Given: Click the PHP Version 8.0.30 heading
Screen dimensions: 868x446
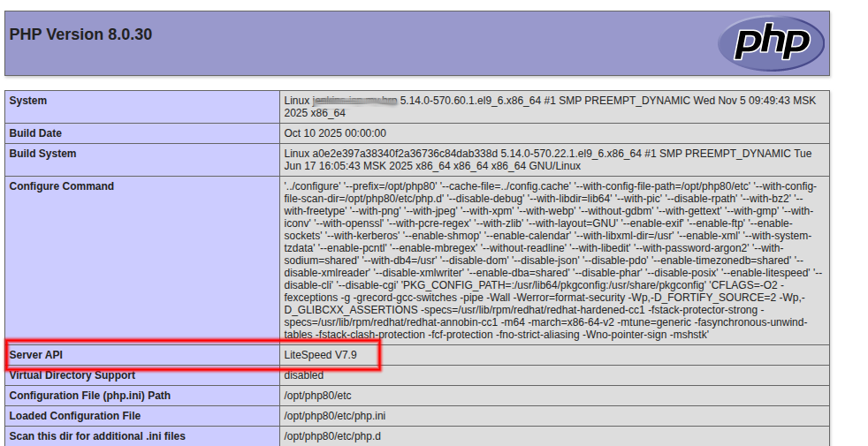Looking at the screenshot, I should 80,34.
